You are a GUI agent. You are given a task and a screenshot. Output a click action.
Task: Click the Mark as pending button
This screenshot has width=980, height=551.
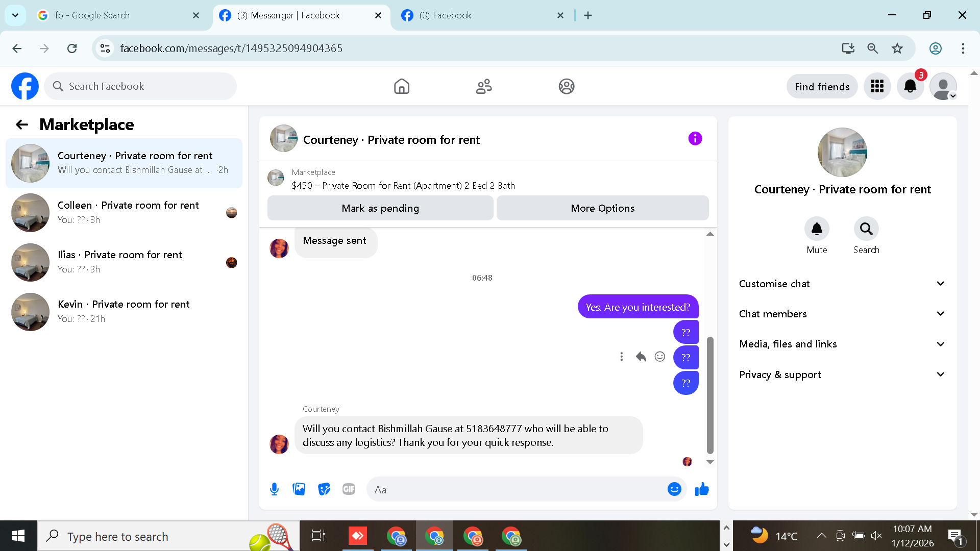[380, 208]
